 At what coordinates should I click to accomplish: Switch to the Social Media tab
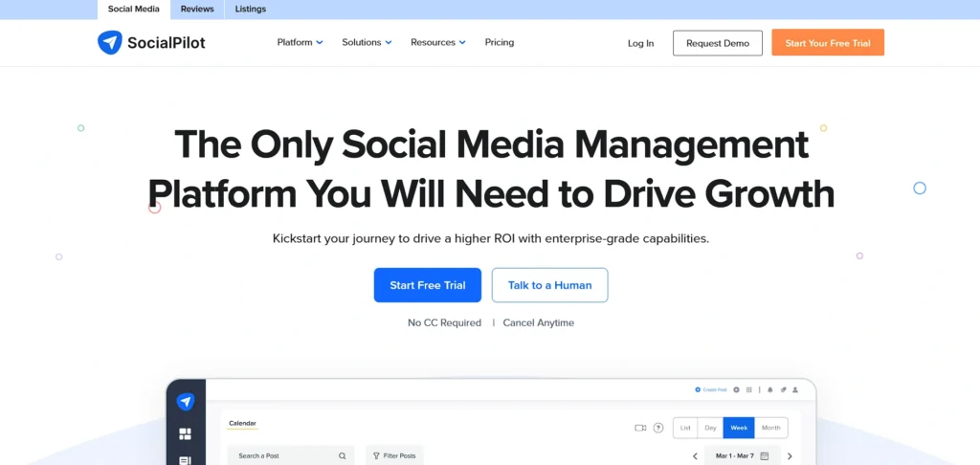pos(134,10)
